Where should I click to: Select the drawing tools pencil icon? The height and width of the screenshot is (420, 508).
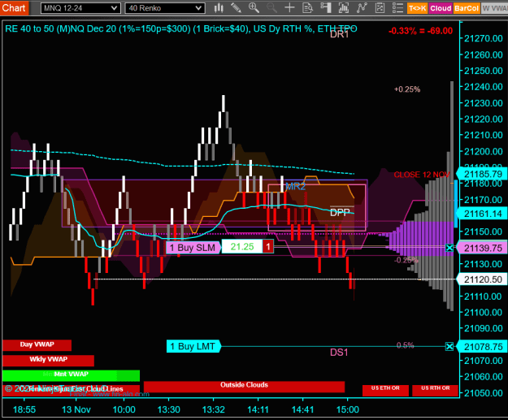coord(236,8)
